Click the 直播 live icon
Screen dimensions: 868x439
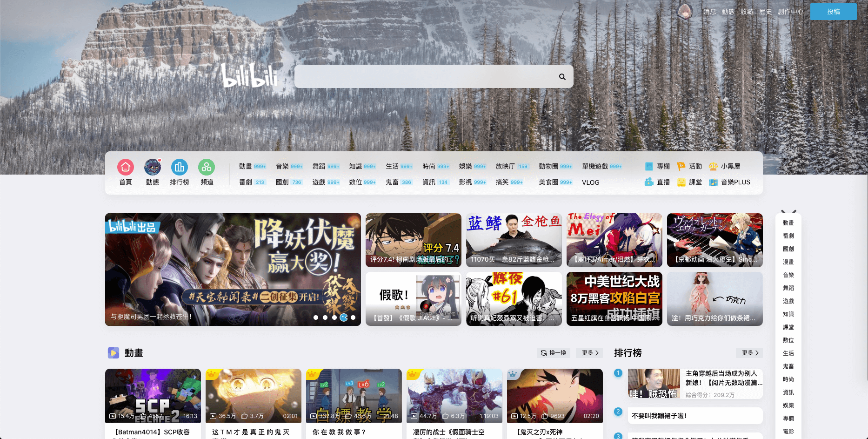point(649,182)
